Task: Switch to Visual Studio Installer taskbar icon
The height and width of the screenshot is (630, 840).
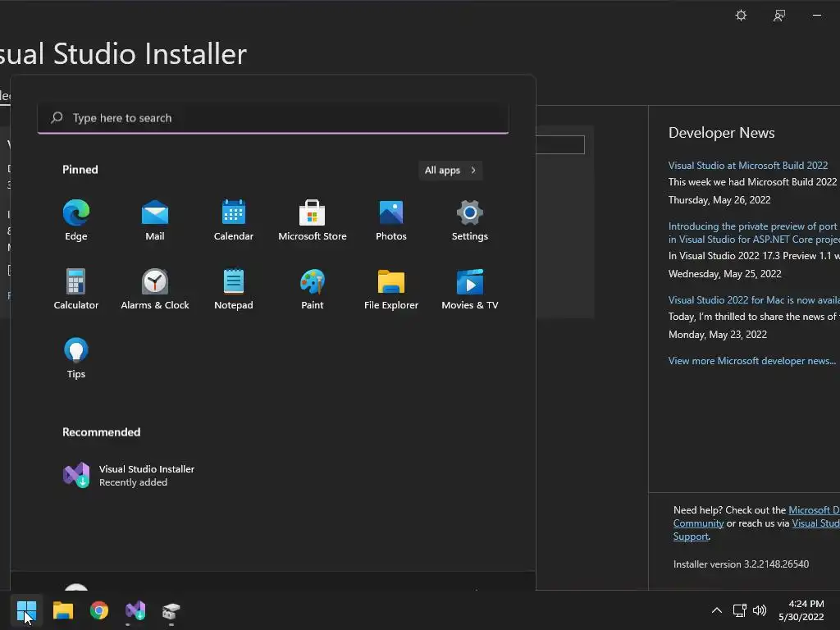Action: (x=135, y=610)
